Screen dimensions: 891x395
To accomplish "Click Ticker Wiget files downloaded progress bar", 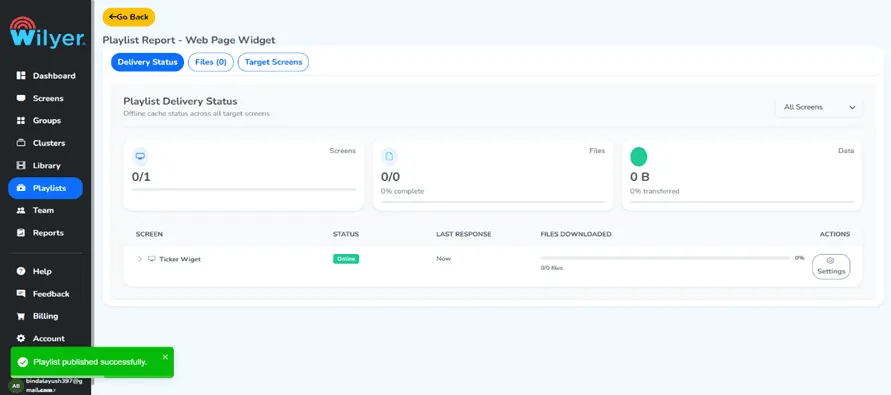I will 665,258.
